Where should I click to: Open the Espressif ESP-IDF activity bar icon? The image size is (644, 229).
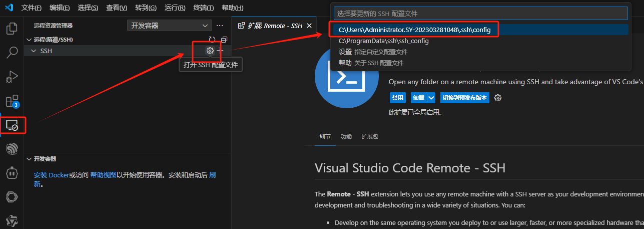tap(12, 149)
